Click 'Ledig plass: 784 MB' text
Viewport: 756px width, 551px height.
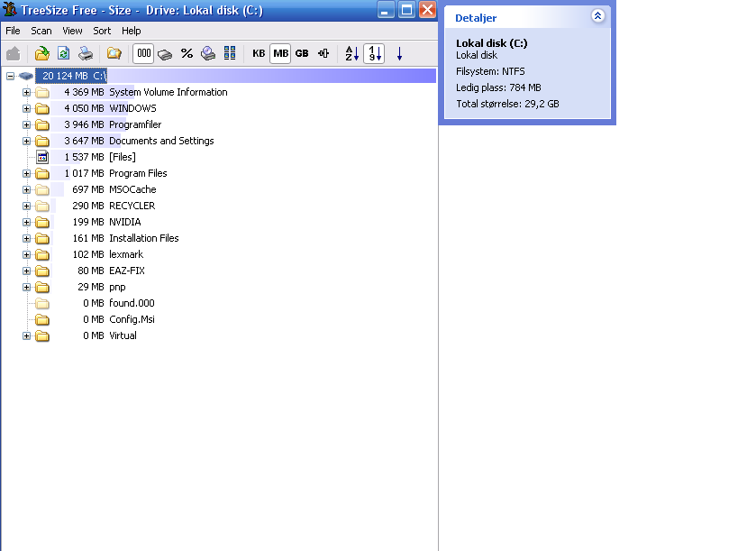click(498, 87)
